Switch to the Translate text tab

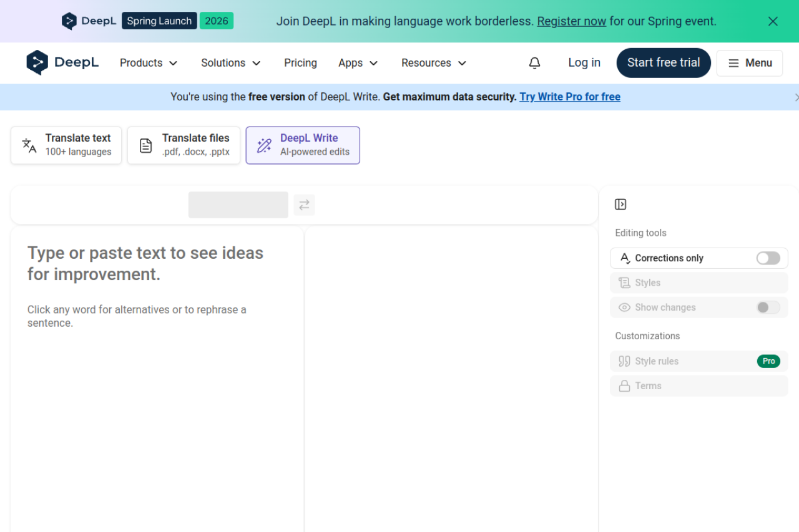point(66,145)
